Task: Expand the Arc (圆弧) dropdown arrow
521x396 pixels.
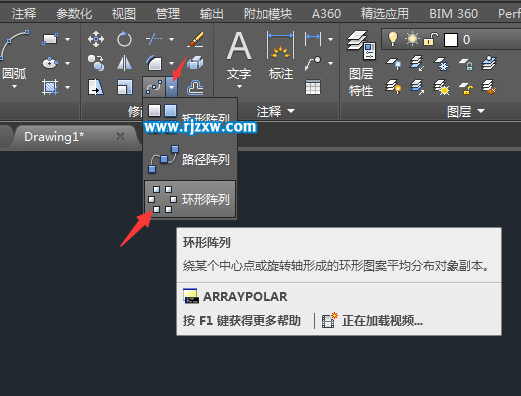Action: 14,87
